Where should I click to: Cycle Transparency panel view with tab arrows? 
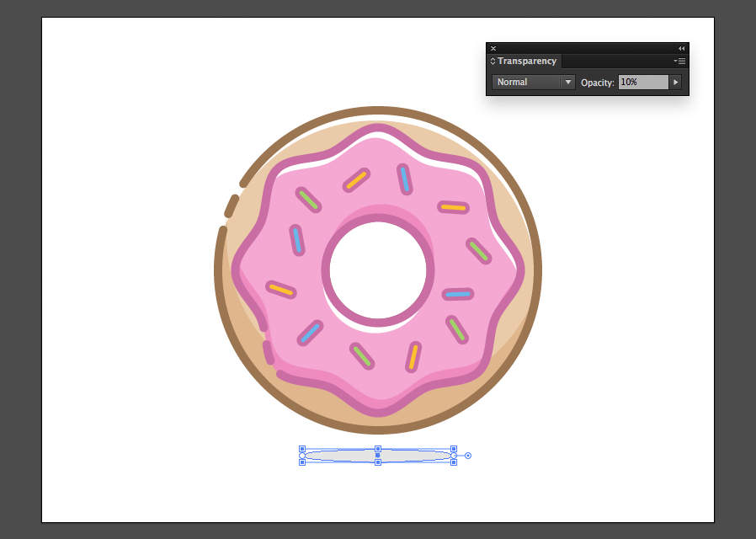tap(492, 61)
